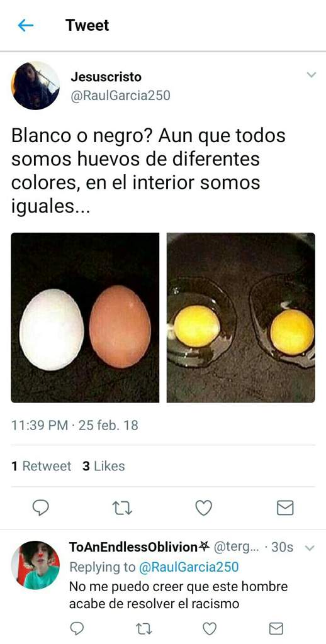The height and width of the screenshot is (644, 326).
Task: Expand options chevron on ToAnEndlessOblivion's reply
Action: (x=311, y=548)
